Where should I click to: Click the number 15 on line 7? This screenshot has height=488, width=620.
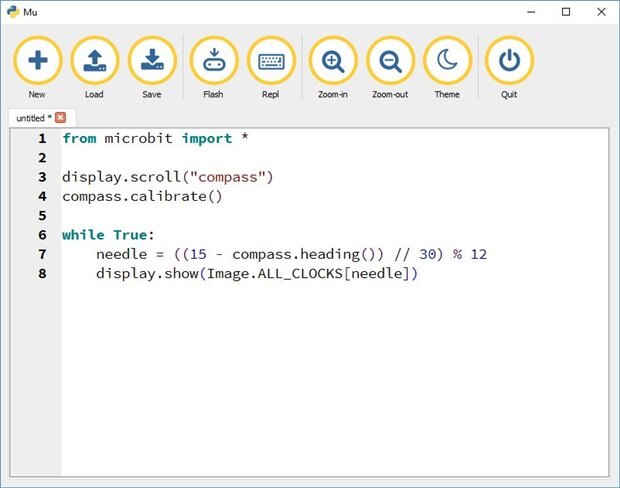(198, 254)
